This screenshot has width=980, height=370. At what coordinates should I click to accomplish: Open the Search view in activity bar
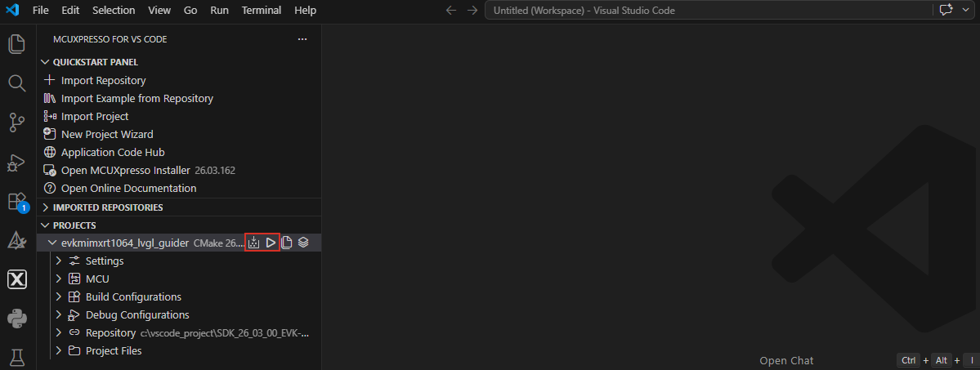(17, 83)
